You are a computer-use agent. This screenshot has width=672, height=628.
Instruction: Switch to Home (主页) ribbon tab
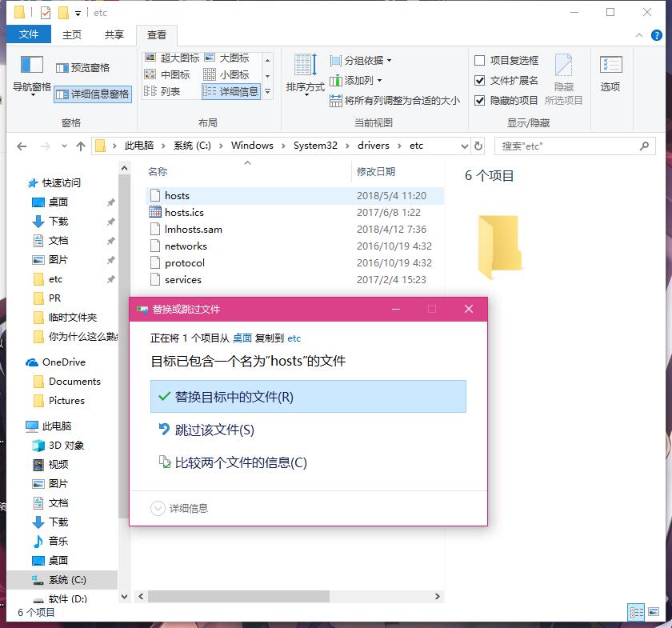pyautogui.click(x=71, y=34)
